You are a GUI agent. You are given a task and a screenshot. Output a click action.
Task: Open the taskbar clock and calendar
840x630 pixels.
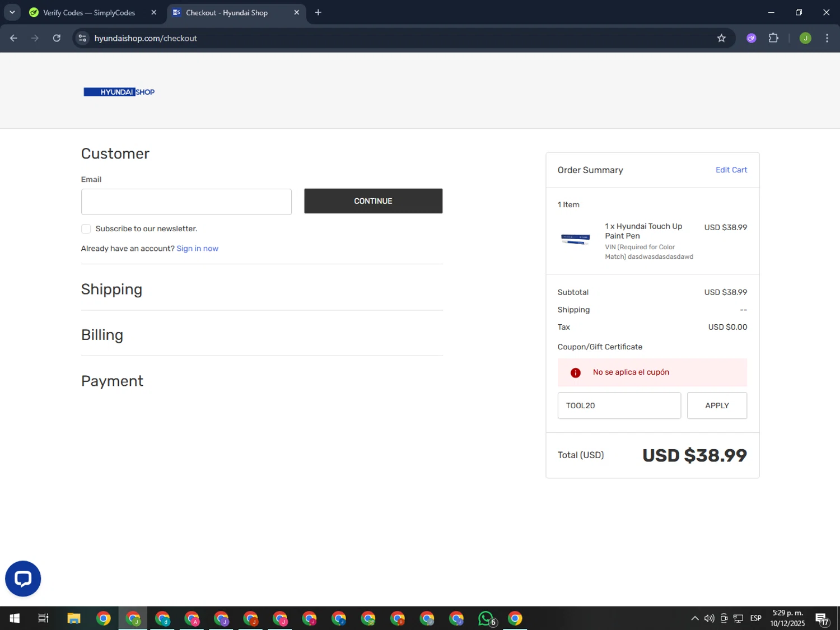point(787,618)
